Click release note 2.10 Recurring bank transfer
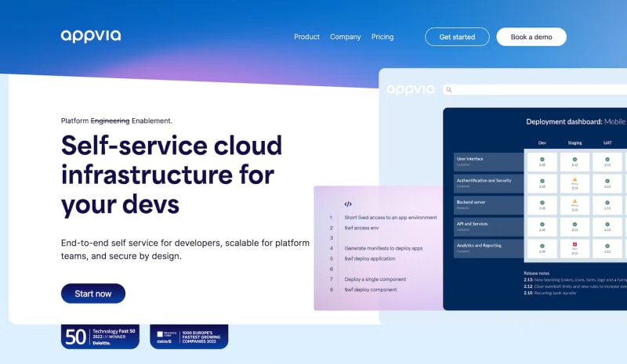 coord(550,293)
